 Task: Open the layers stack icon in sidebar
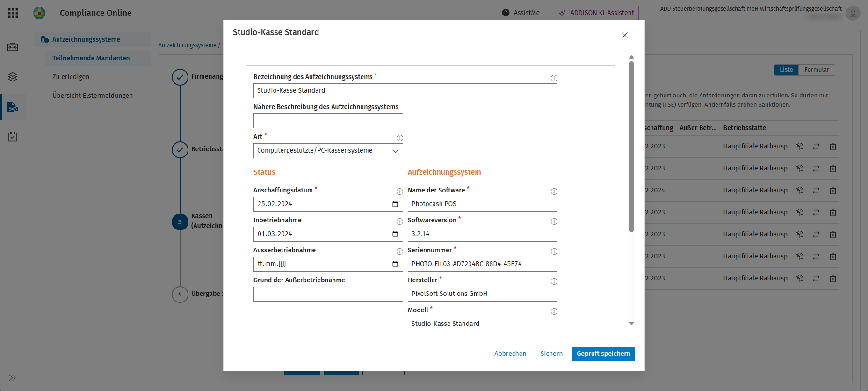coord(13,77)
